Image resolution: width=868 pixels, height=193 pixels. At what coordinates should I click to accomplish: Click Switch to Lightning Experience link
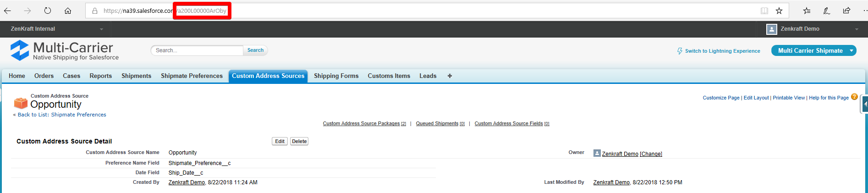[722, 51]
